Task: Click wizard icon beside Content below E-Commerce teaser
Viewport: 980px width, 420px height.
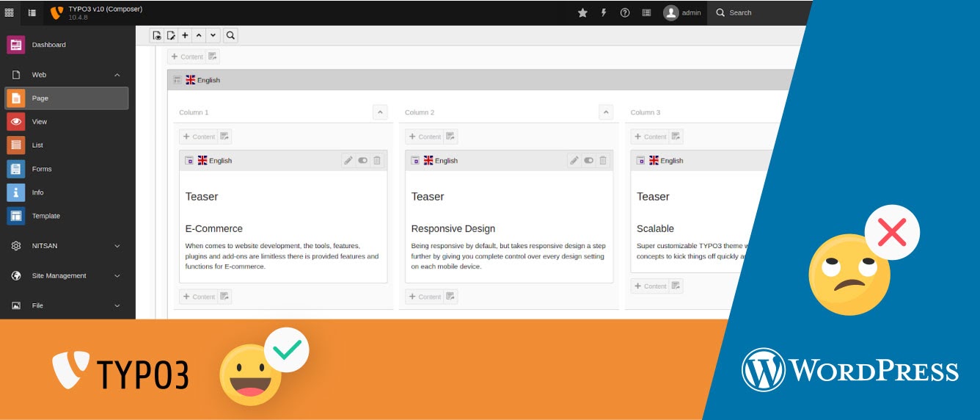Action: (224, 297)
